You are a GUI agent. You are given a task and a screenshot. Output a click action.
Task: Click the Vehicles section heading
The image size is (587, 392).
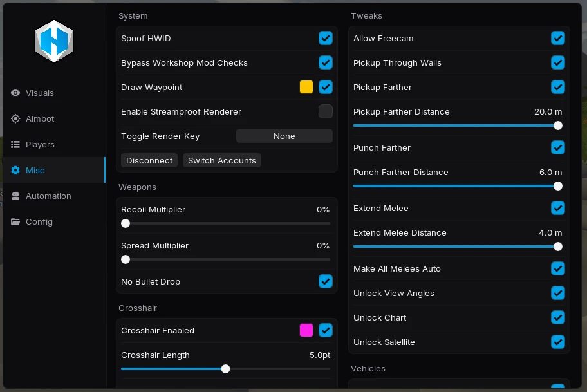pyautogui.click(x=368, y=368)
